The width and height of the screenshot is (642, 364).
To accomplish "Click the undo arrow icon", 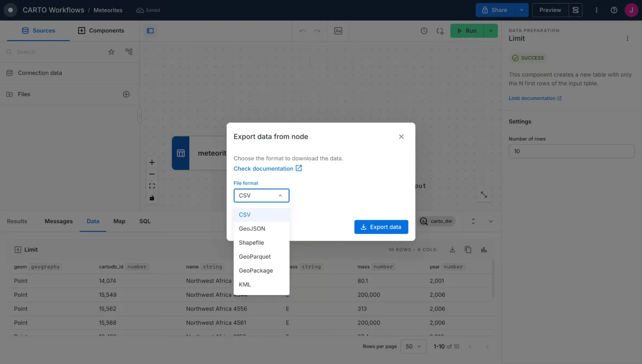I will pos(303,31).
